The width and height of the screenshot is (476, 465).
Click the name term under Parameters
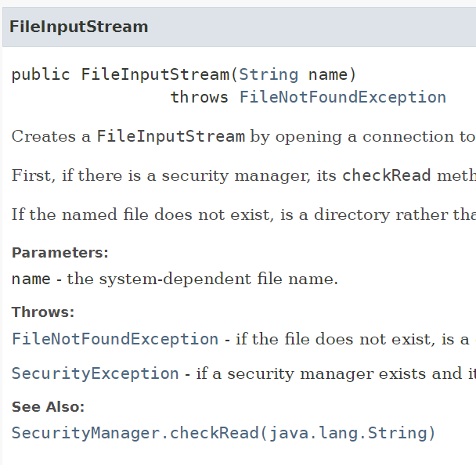(x=31, y=279)
